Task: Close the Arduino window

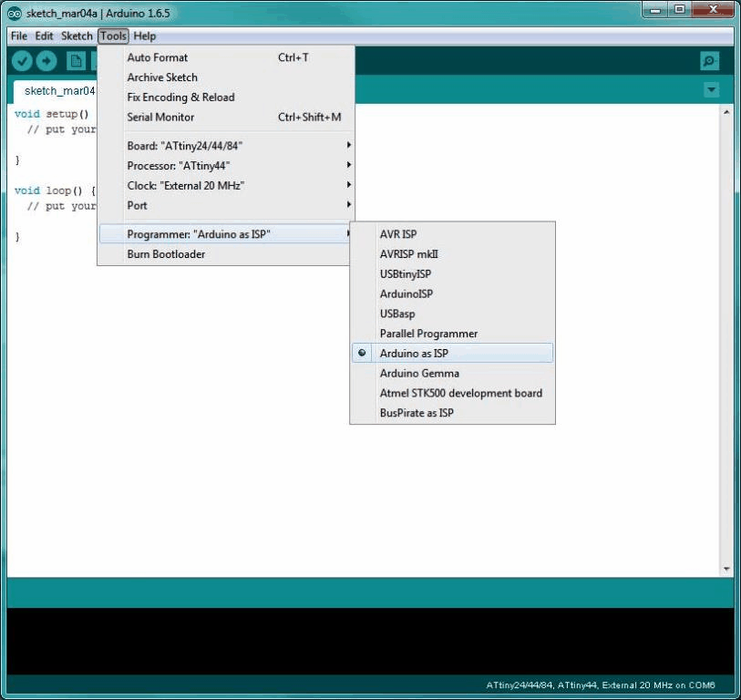Action: point(713,9)
